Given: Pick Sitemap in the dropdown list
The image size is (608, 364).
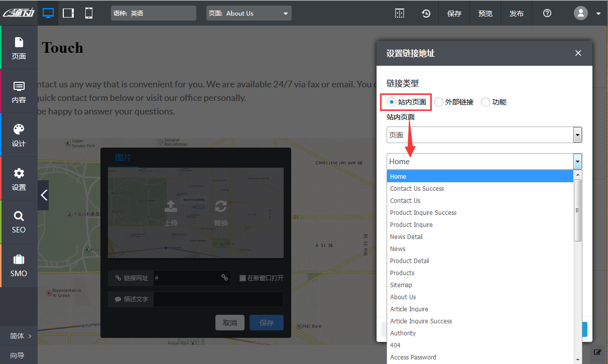Looking at the screenshot, I should coord(401,285).
